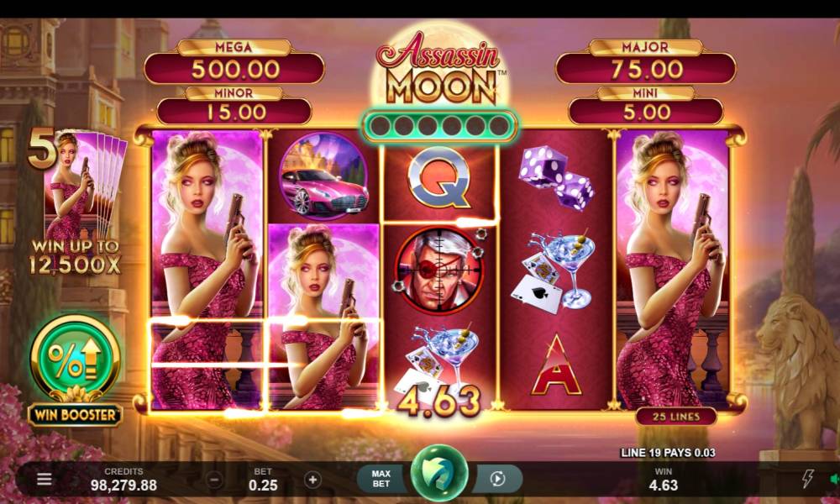Spin the reels with green orb button
This screenshot has height=504, width=840.
(439, 474)
